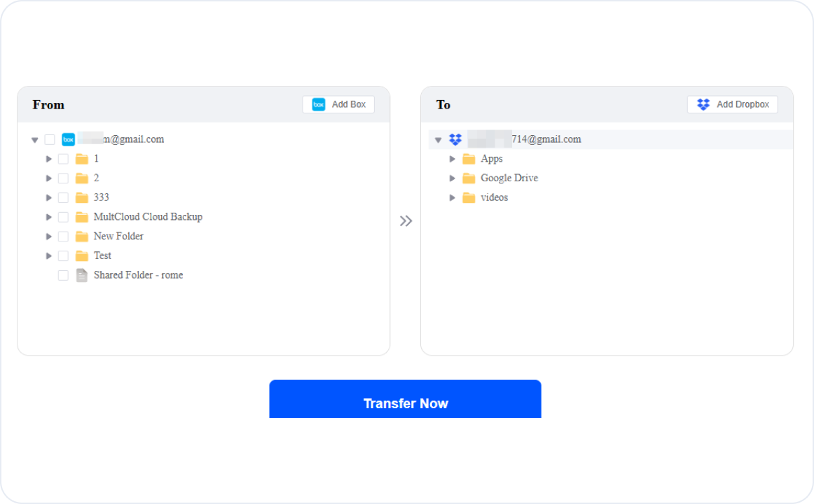Click the 'Test' folder label

tap(102, 255)
